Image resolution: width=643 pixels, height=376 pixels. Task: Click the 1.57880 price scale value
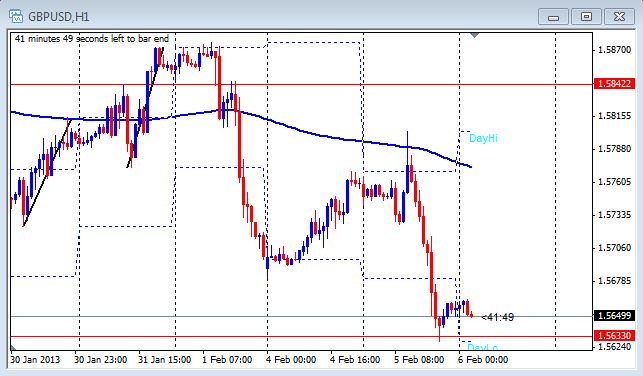pyautogui.click(x=615, y=149)
